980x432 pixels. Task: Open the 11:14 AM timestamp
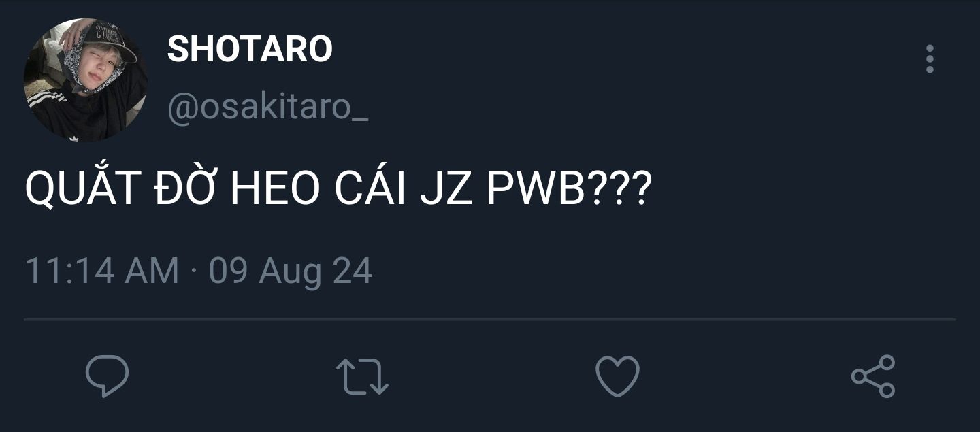(x=102, y=270)
